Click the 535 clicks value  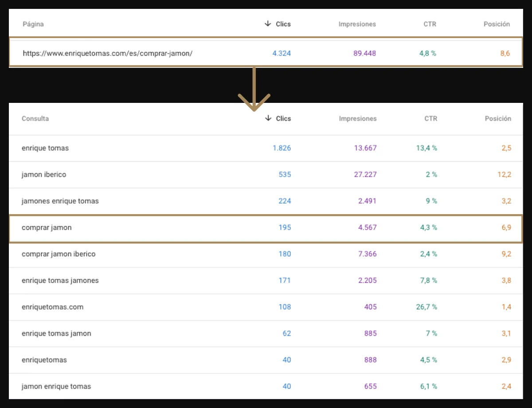click(x=285, y=175)
